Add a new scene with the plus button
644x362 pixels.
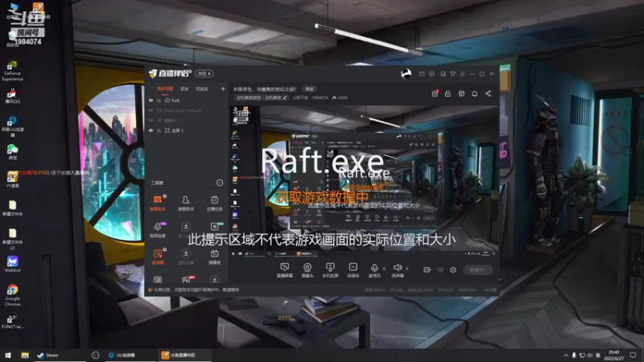(223, 88)
